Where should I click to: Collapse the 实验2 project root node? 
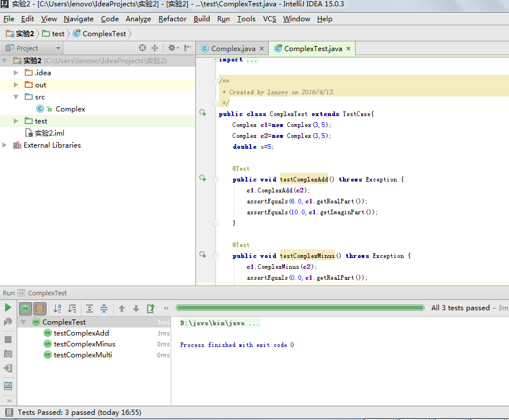tap(5, 61)
